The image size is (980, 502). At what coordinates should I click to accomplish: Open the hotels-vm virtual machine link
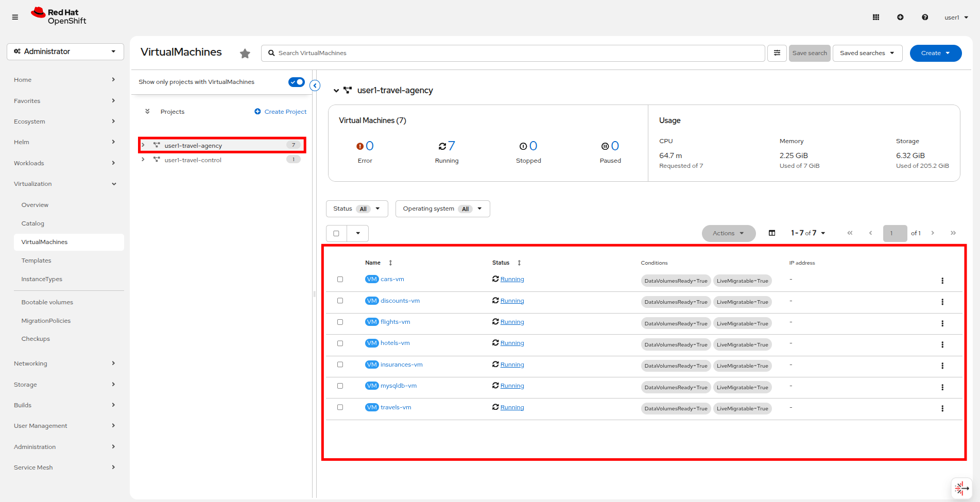pos(395,343)
